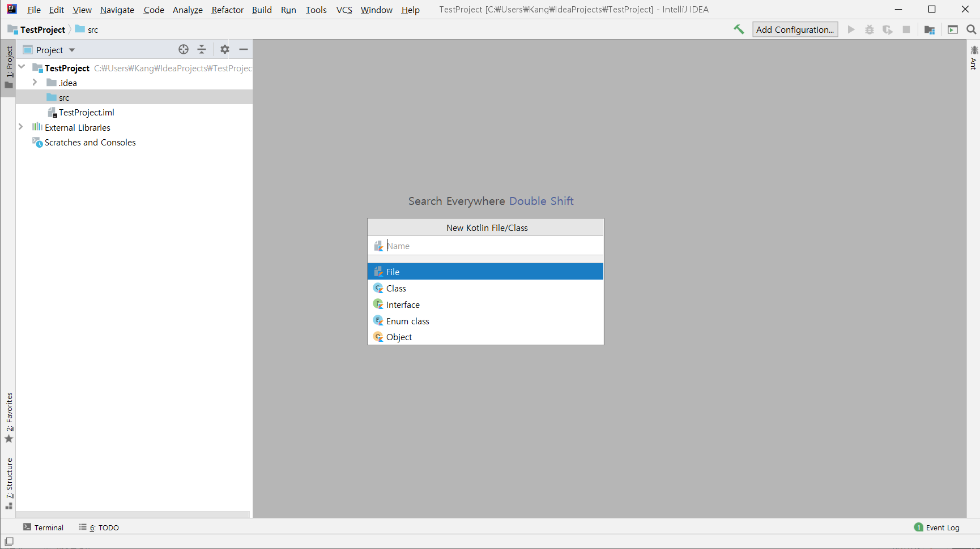This screenshot has height=549, width=980.
Task: Hide the Project panel with minus icon
Action: coord(244,49)
